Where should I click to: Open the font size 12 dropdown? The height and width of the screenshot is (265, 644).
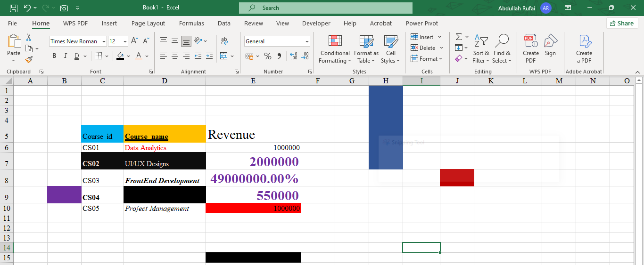[118, 41]
